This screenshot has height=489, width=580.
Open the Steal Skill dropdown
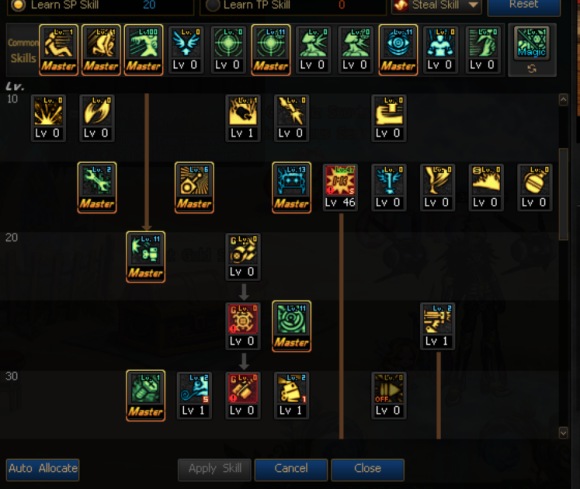click(436, 5)
